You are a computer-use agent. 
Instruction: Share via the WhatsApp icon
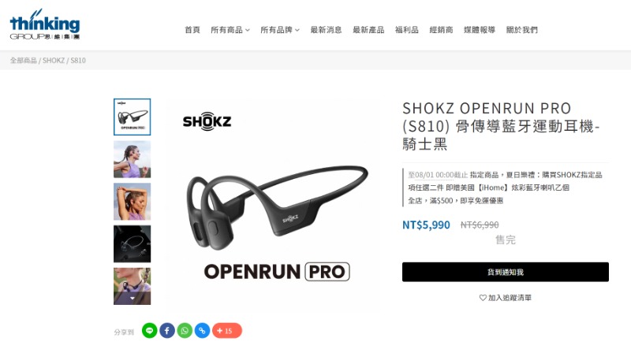tap(185, 331)
